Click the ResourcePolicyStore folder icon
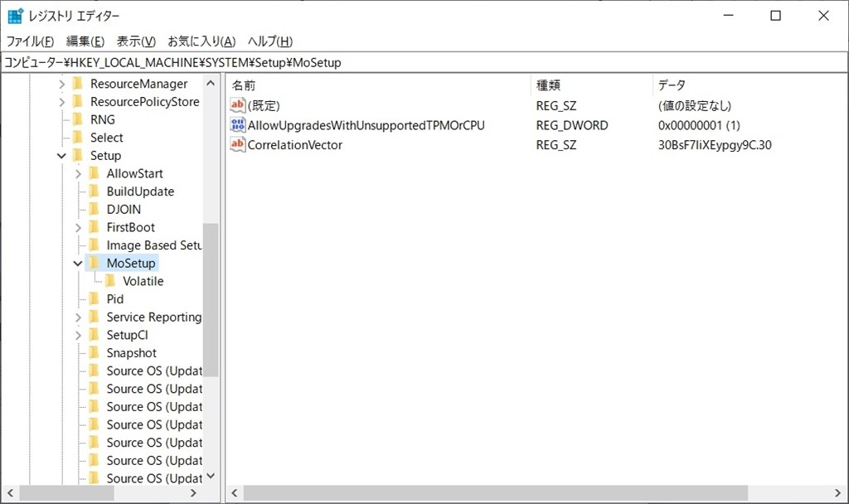This screenshot has width=849, height=504. 78,101
